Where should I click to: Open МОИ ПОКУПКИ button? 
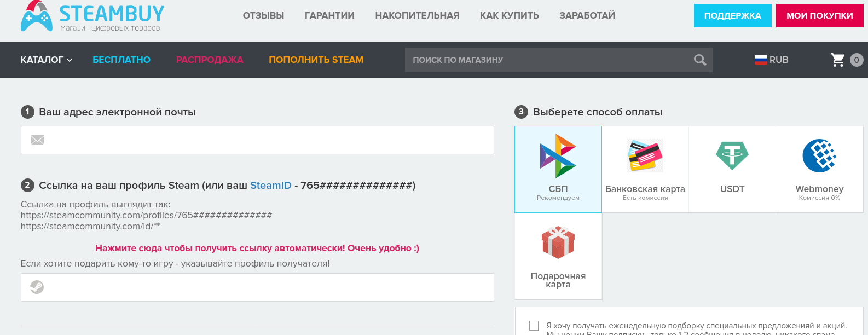(x=820, y=16)
